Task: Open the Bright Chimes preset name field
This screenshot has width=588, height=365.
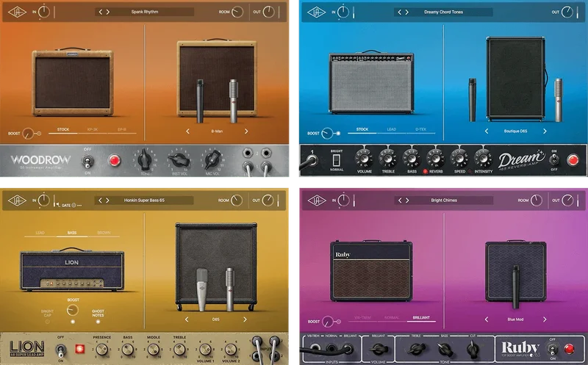Action: (x=444, y=200)
